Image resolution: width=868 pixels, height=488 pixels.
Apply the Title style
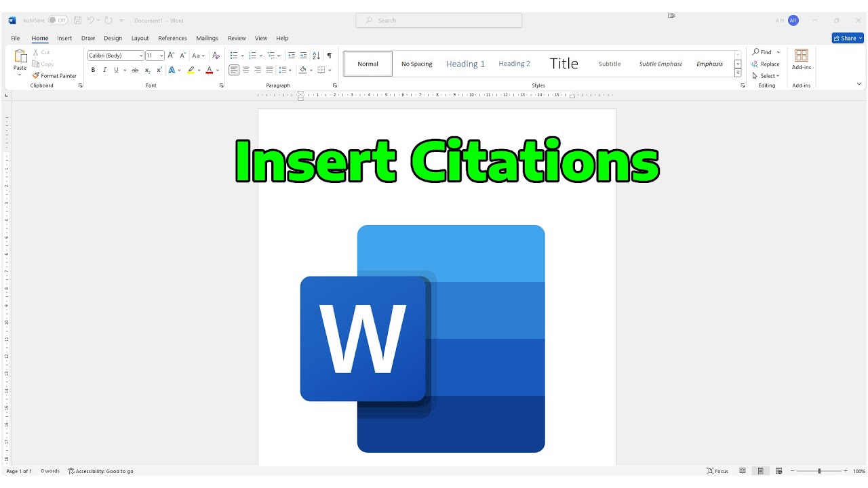tap(564, 64)
